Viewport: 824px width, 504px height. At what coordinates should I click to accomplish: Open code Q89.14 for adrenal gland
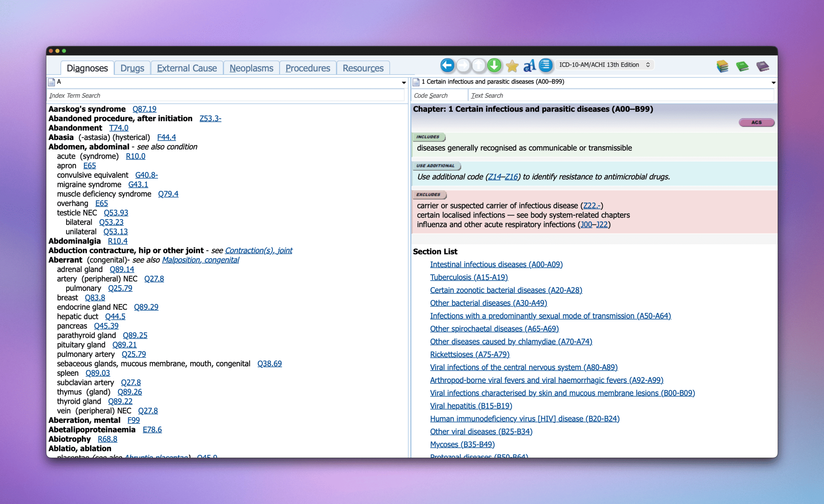point(122,269)
